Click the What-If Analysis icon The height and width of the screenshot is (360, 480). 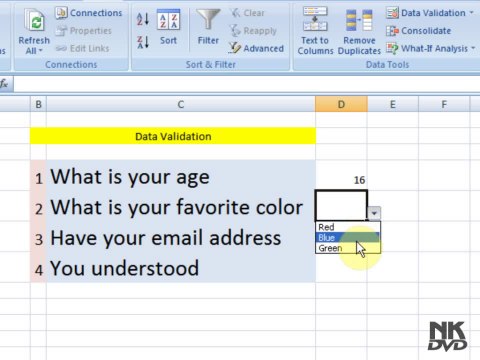pyautogui.click(x=392, y=48)
